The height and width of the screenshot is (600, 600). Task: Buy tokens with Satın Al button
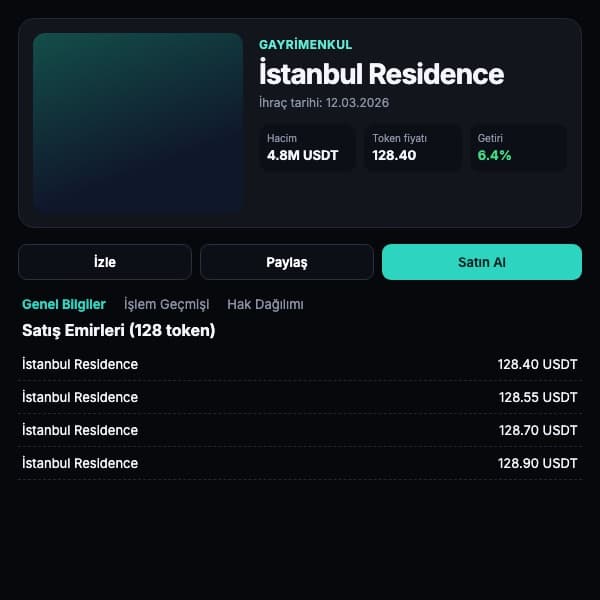pos(482,262)
